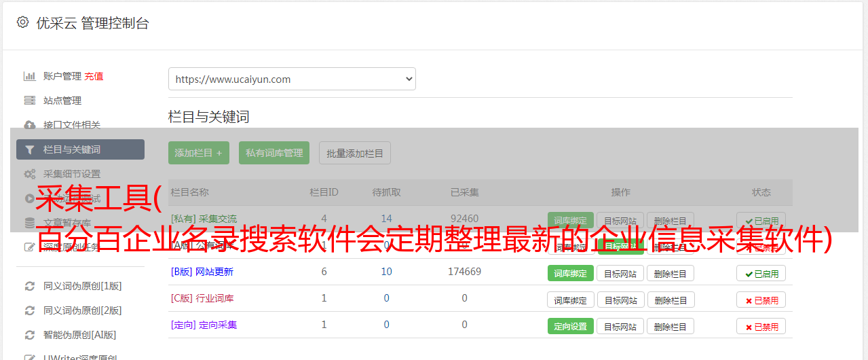Open 同义词伪原创[2版] in the sidebar

point(83,310)
